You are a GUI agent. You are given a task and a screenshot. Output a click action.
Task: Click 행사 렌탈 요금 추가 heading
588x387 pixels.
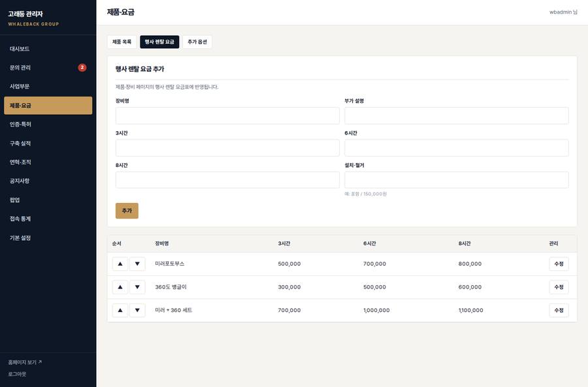pyautogui.click(x=140, y=69)
